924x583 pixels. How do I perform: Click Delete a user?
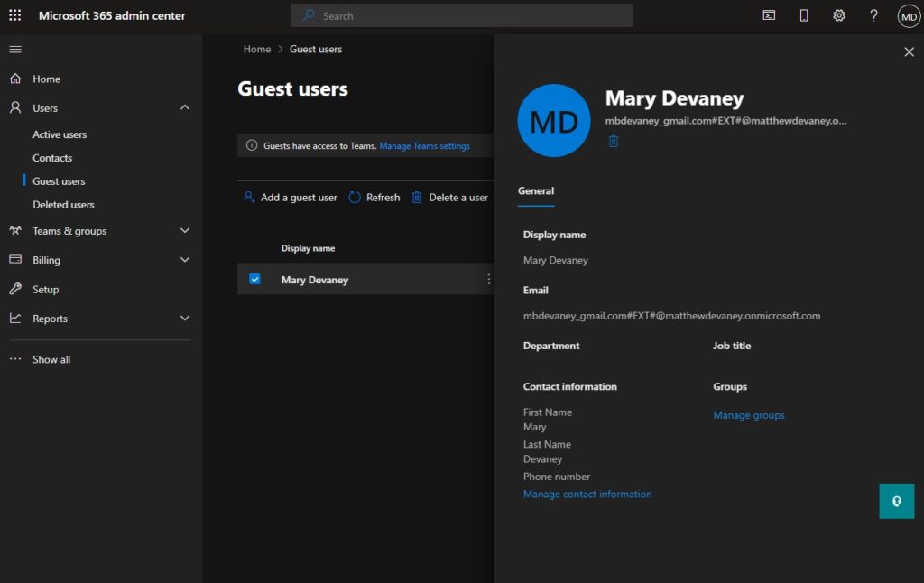click(x=449, y=198)
